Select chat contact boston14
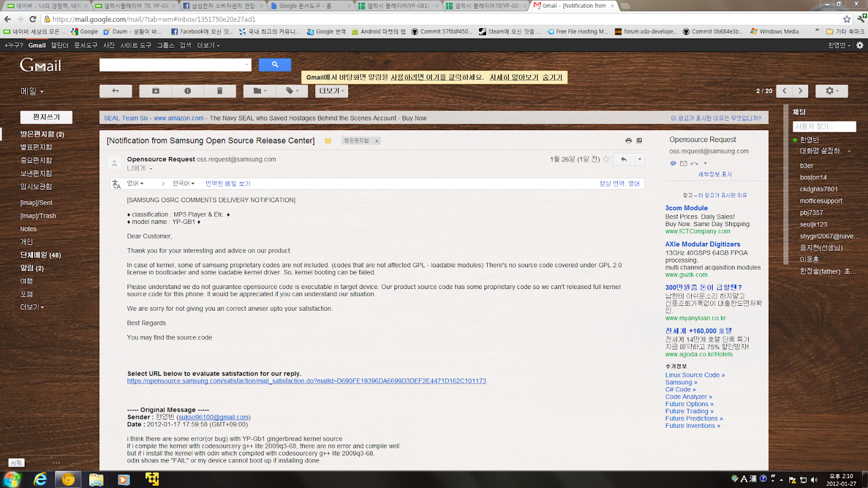Screen dimensions: 868x488 (813, 177)
